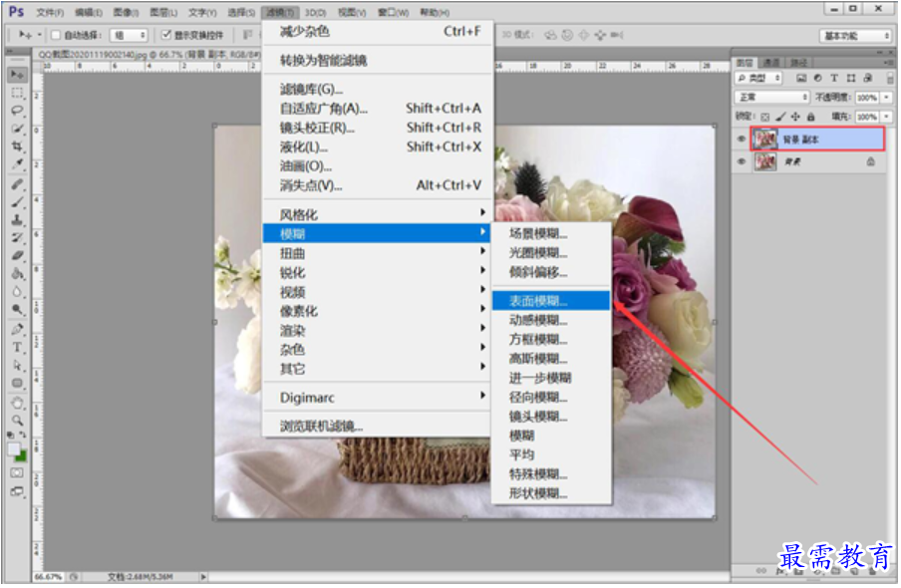The image size is (901, 588).
Task: Select the Eyedropper tool
Action: point(17,164)
